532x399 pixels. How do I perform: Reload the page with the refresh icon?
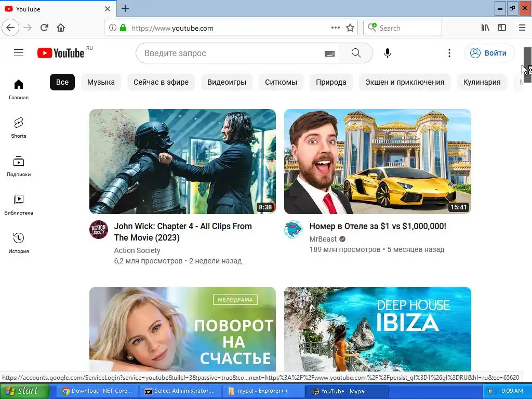[45, 28]
